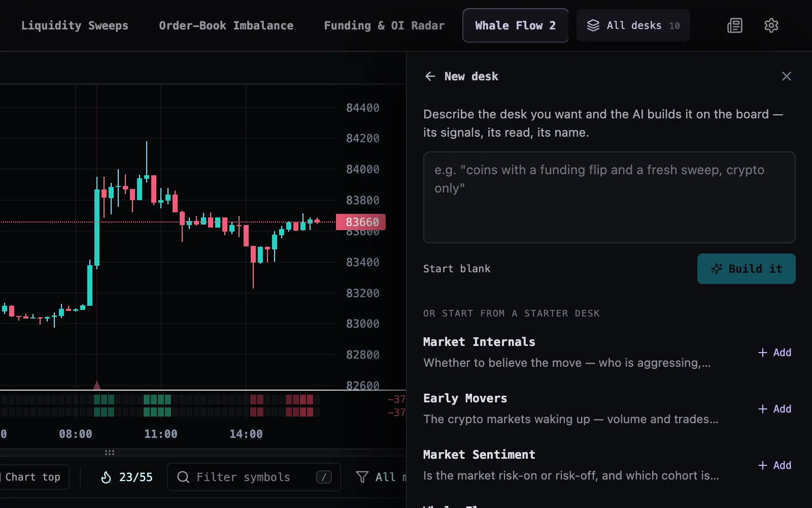812x508 pixels.
Task: Select the Whale Flow 2 tab
Action: (x=515, y=25)
